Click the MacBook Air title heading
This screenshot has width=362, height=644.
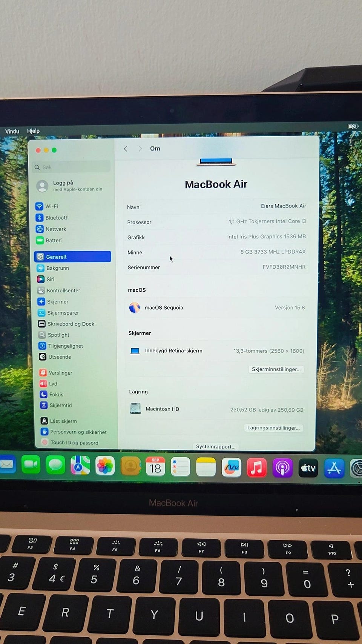pos(216,184)
